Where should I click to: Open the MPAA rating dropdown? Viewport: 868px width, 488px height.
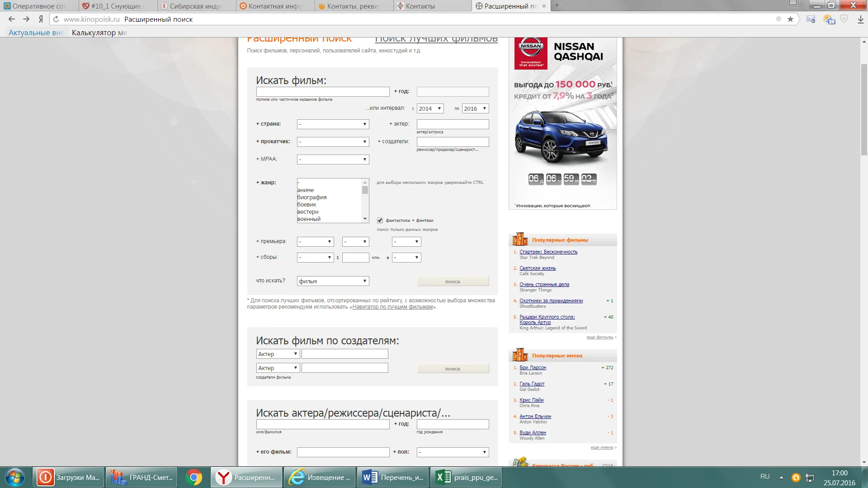333,160
